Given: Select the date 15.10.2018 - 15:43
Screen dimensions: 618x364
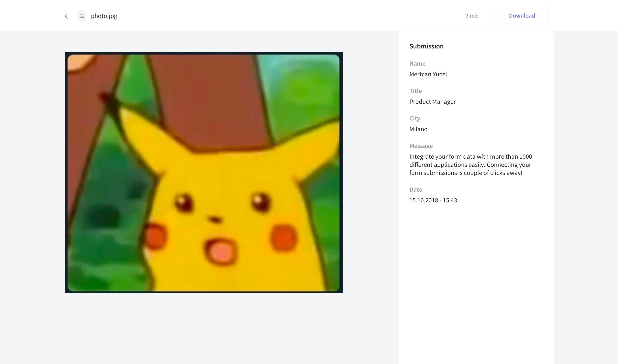Looking at the screenshot, I should [433, 200].
